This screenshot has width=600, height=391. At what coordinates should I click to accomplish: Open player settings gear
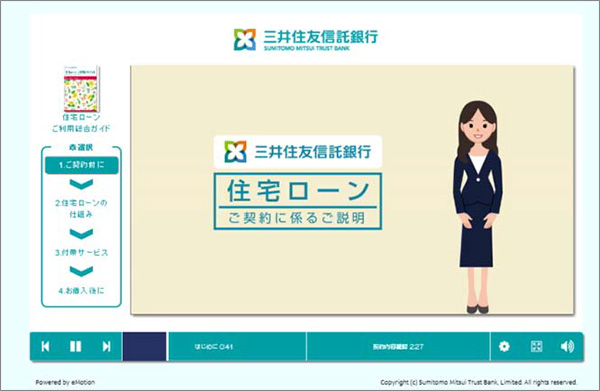pyautogui.click(x=504, y=347)
